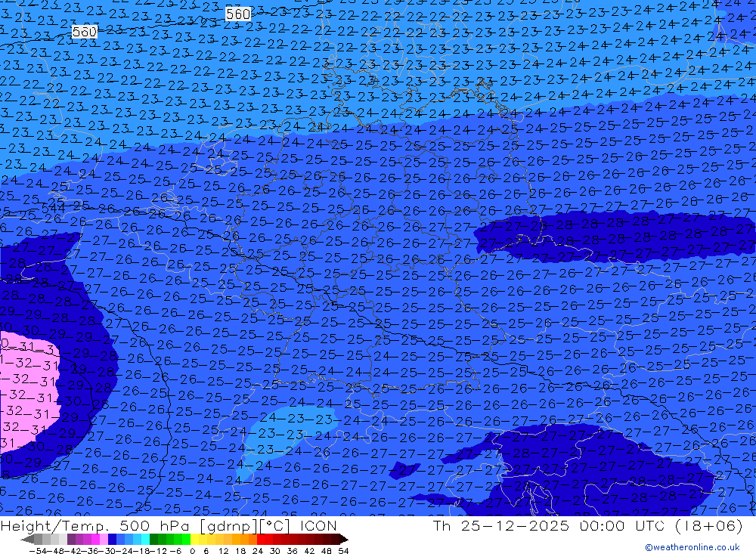Click the 'ICON' model name in the title
756x554 pixels.
click(x=318, y=525)
